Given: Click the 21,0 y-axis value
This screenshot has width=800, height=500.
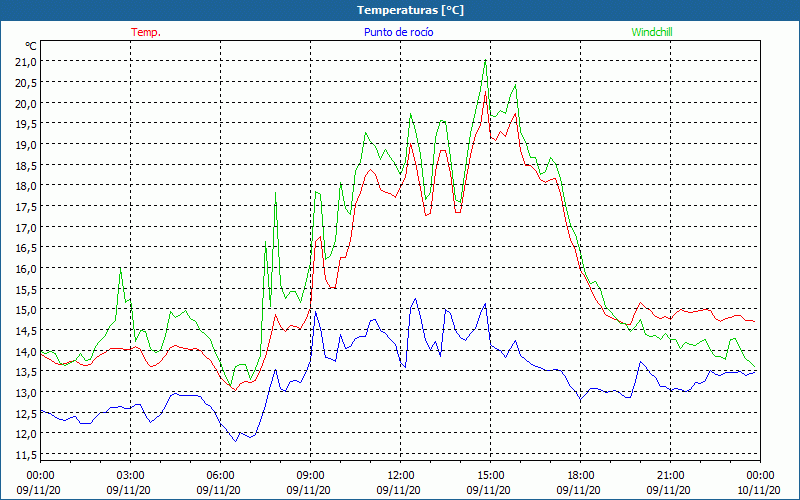Looking at the screenshot, I should point(26,61).
